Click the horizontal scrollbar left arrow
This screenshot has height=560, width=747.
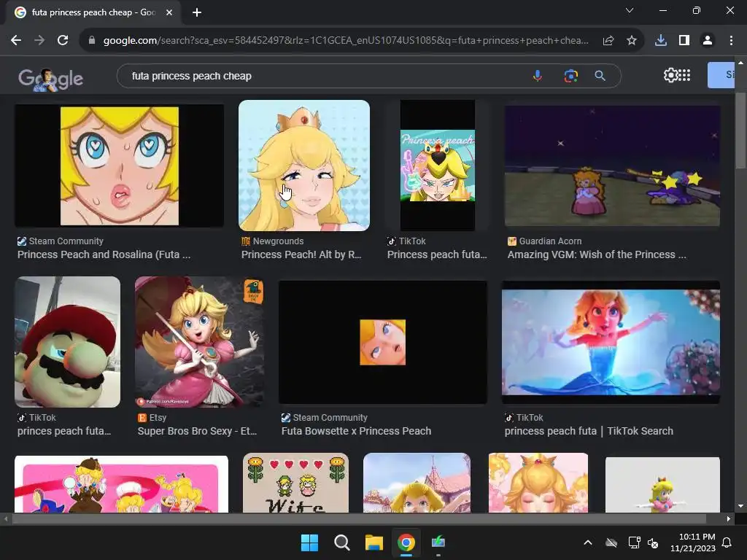pyautogui.click(x=6, y=519)
